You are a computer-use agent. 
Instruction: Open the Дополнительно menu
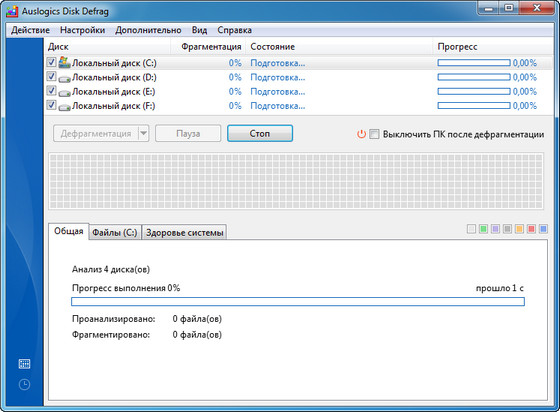pyautogui.click(x=148, y=30)
